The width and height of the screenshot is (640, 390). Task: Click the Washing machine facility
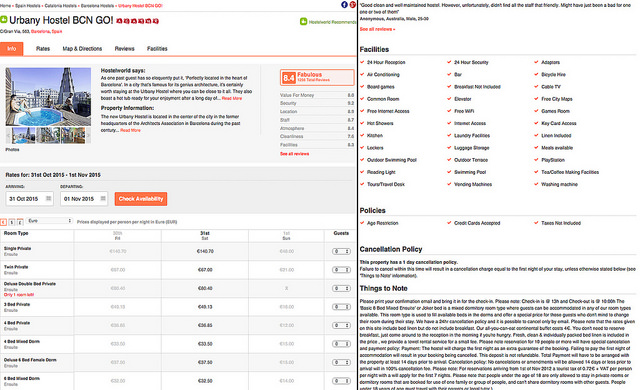559,184
